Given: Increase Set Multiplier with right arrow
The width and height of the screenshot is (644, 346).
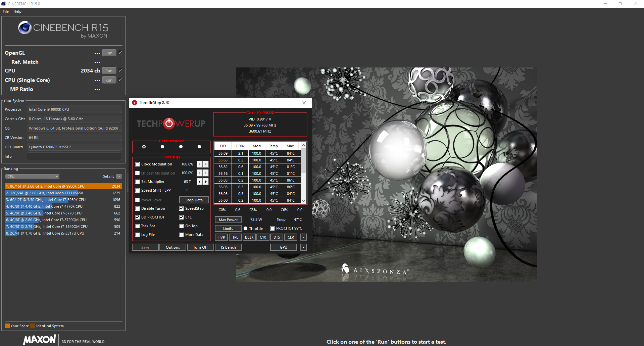Looking at the screenshot, I should [206, 182].
